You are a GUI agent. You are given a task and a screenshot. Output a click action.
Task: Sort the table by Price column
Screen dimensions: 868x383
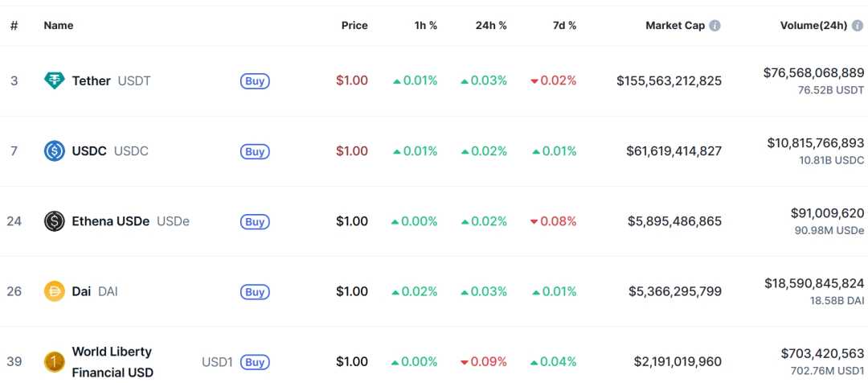(x=354, y=26)
